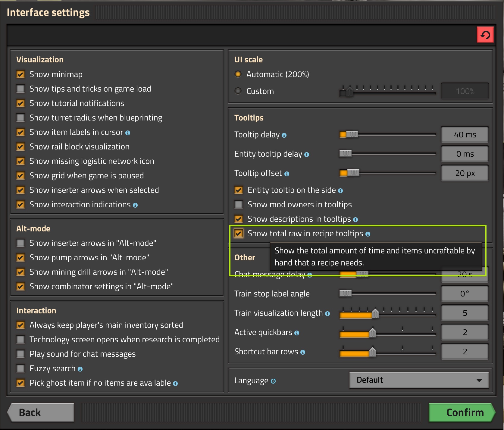Image resolution: width=504 pixels, height=430 pixels.
Task: Confirm the interface settings
Action: (x=462, y=412)
